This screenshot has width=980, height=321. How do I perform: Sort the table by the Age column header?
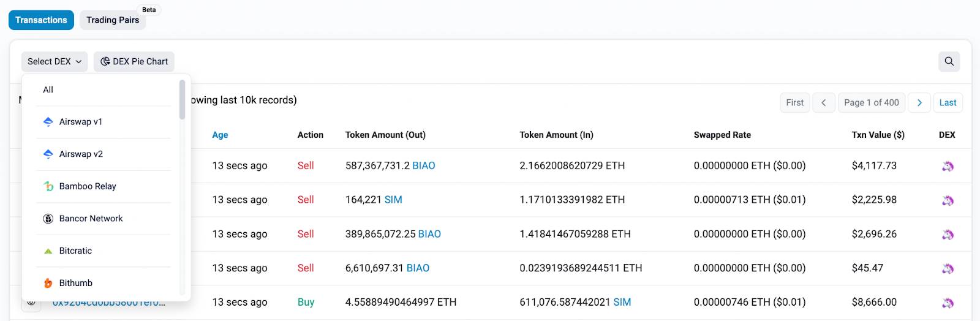(220, 135)
